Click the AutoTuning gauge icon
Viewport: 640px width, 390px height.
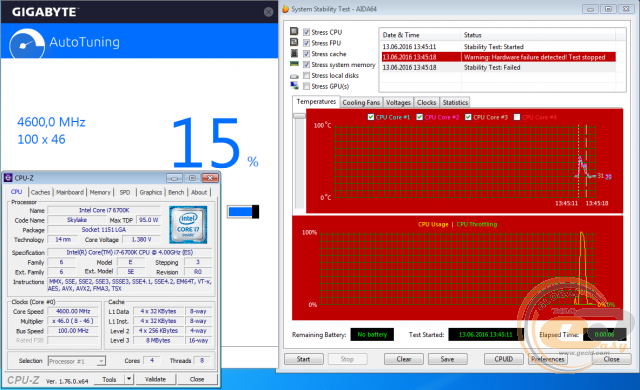click(27, 44)
